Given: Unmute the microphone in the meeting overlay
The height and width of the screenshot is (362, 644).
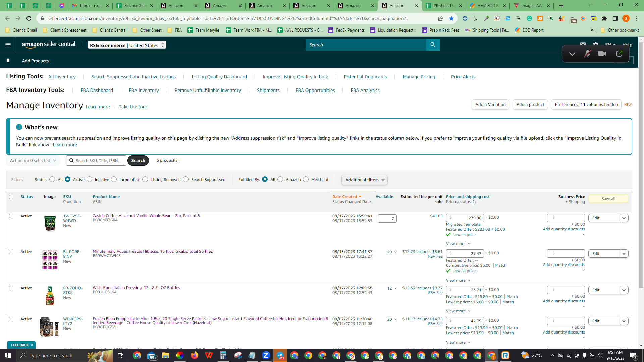Looking at the screenshot, I should pos(587,54).
